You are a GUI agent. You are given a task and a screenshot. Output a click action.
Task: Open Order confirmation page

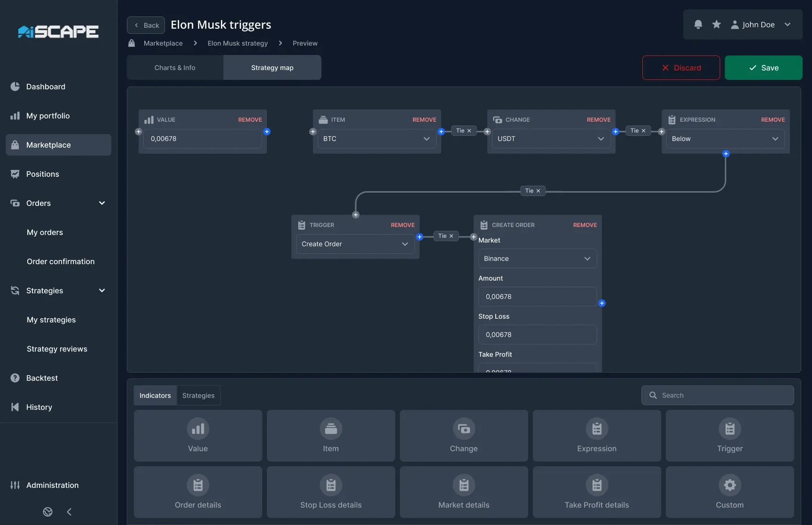(61, 261)
